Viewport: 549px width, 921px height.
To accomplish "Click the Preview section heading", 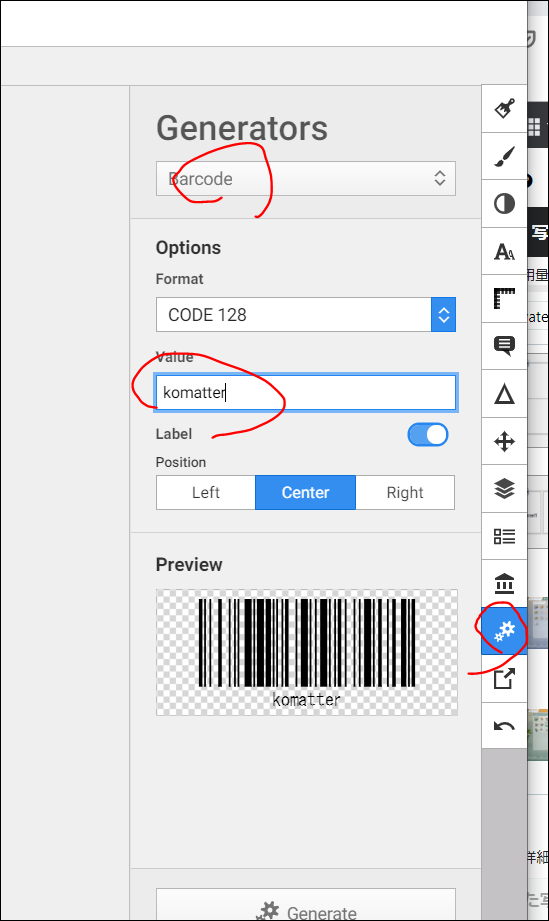I will pyautogui.click(x=189, y=564).
